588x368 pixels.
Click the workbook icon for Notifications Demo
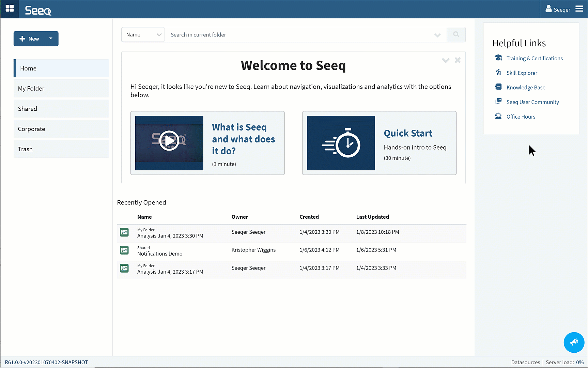[124, 250]
